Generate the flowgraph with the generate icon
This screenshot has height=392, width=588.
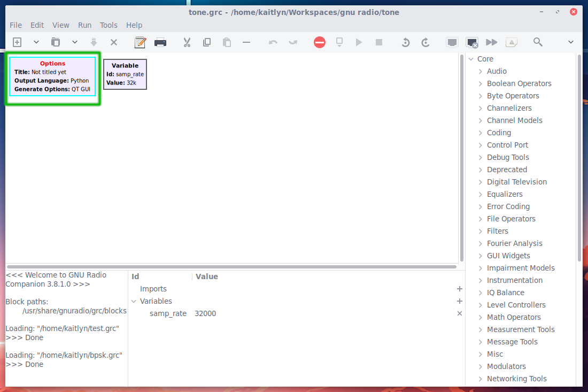[339, 42]
